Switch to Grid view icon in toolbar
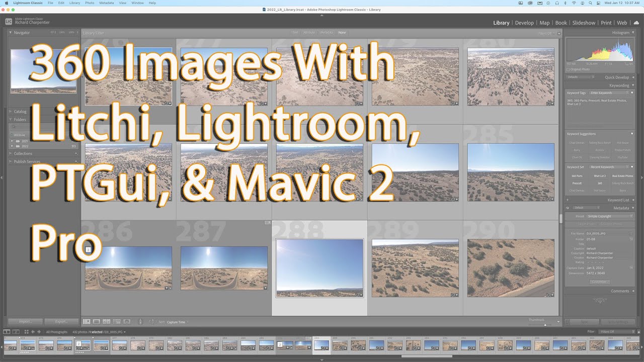644x362 pixels. click(x=87, y=322)
